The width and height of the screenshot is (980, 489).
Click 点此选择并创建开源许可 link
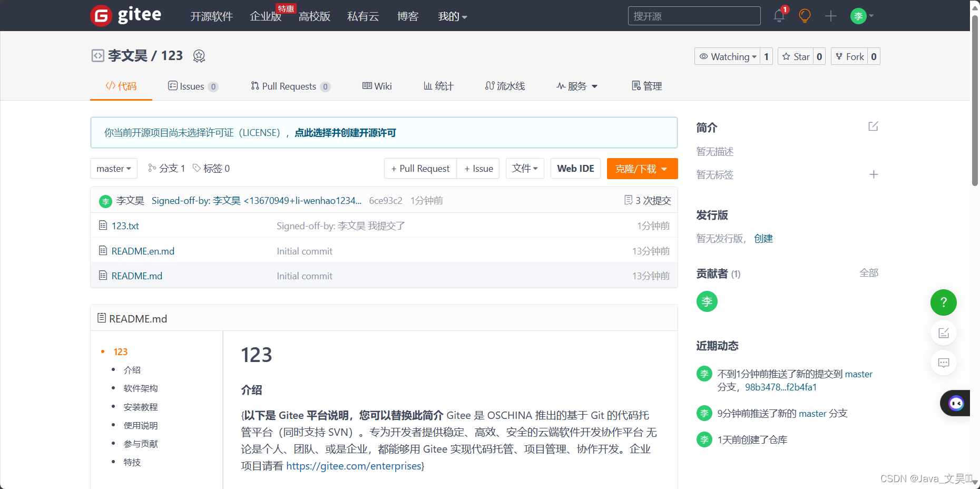[345, 133]
